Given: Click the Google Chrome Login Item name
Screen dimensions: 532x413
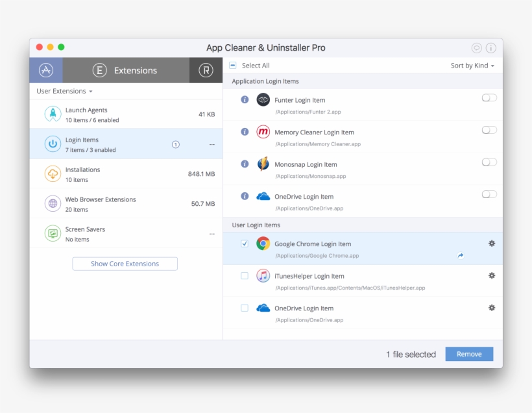Looking at the screenshot, I should pos(313,244).
